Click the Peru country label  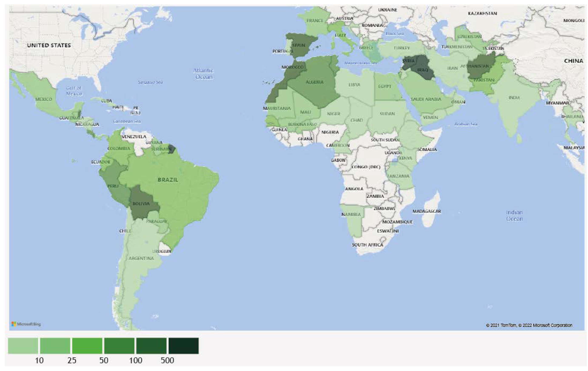click(x=113, y=186)
